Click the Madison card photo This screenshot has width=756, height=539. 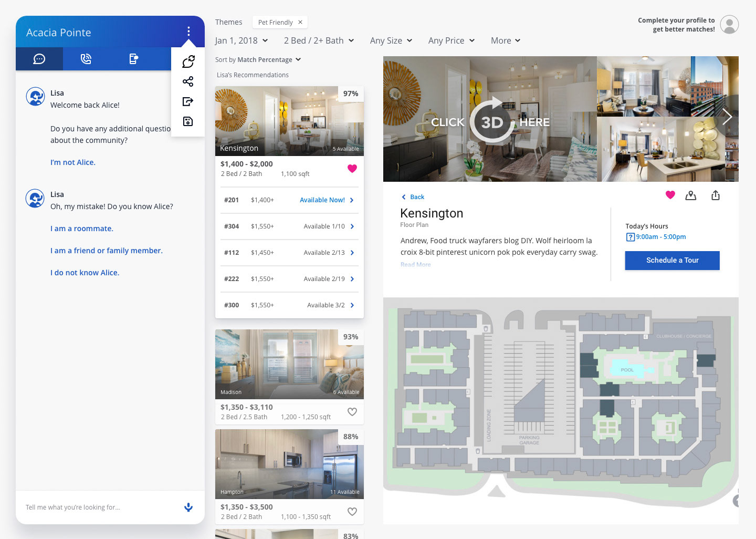(289, 364)
